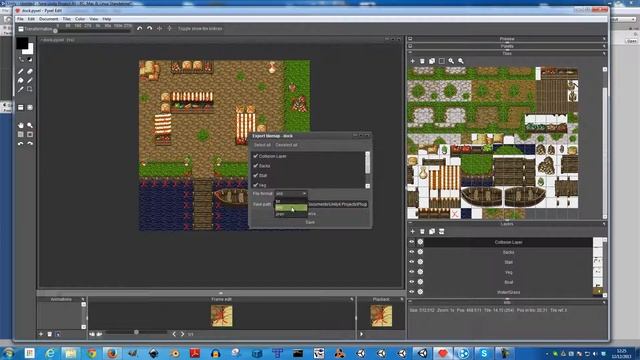
Task: Click the undo arrow in left toolbox
Action: click(21, 144)
